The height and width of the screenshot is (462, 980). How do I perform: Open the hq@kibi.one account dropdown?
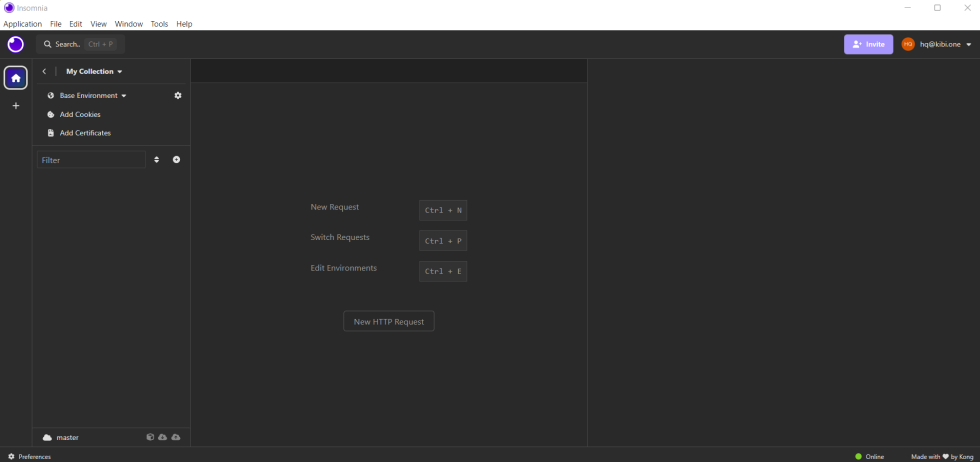coord(937,44)
